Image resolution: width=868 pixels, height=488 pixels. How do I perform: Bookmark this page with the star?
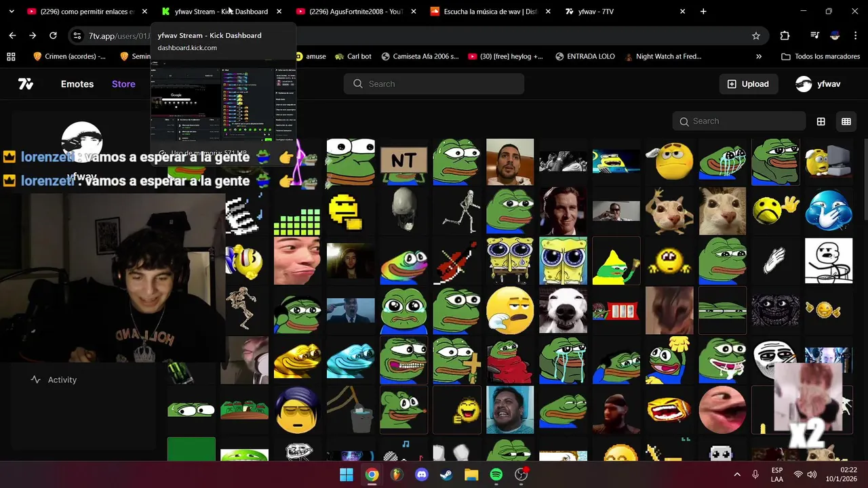pos(756,36)
